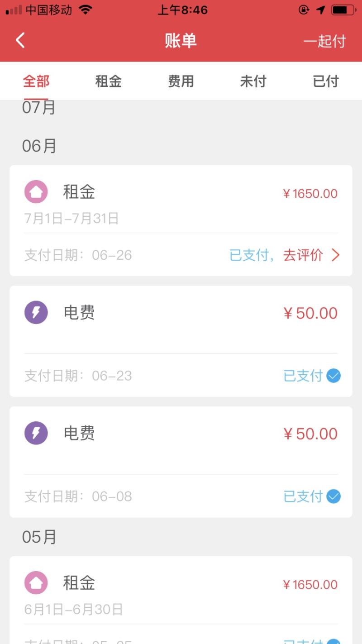Tap lightning icon on 06-08 electricity bill
The height and width of the screenshot is (644, 362).
pos(36,433)
